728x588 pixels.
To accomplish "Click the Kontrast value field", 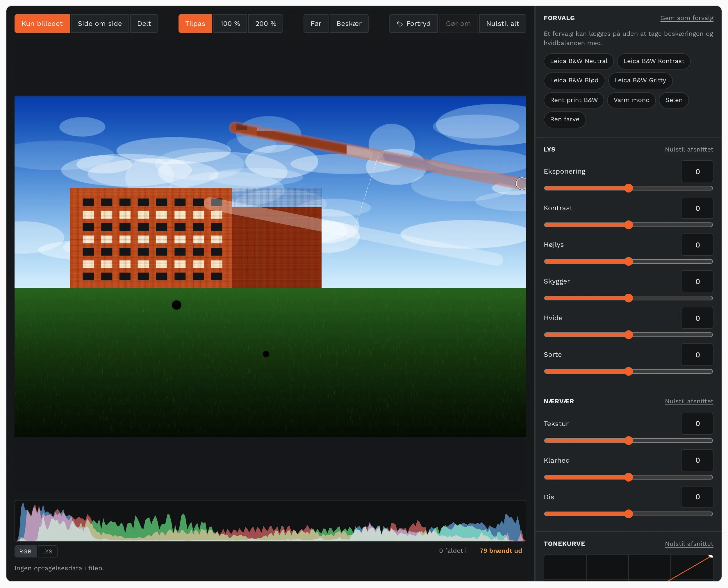I will pos(697,208).
